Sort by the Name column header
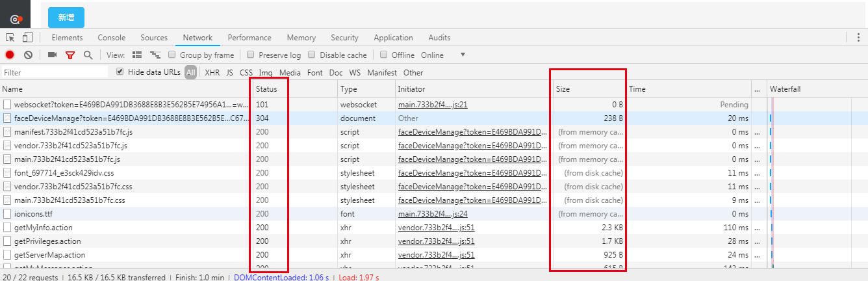Viewport: 868px width, 281px height. (125, 89)
